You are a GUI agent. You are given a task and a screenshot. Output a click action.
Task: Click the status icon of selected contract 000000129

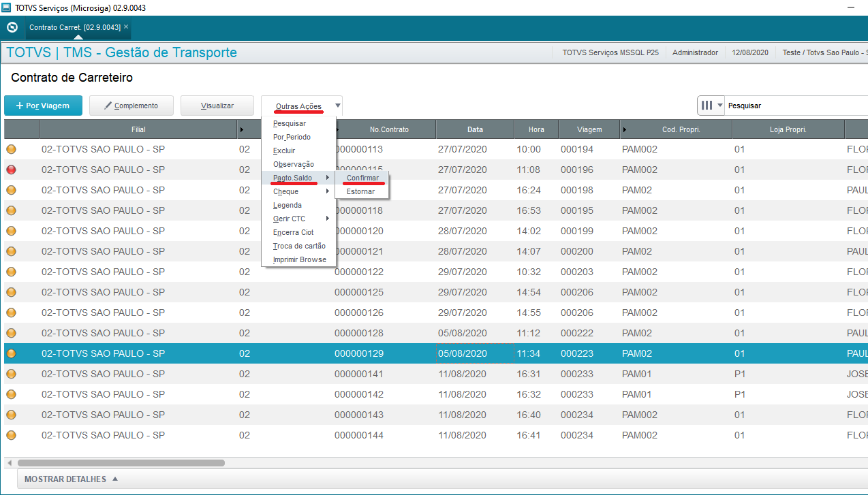[11, 353]
